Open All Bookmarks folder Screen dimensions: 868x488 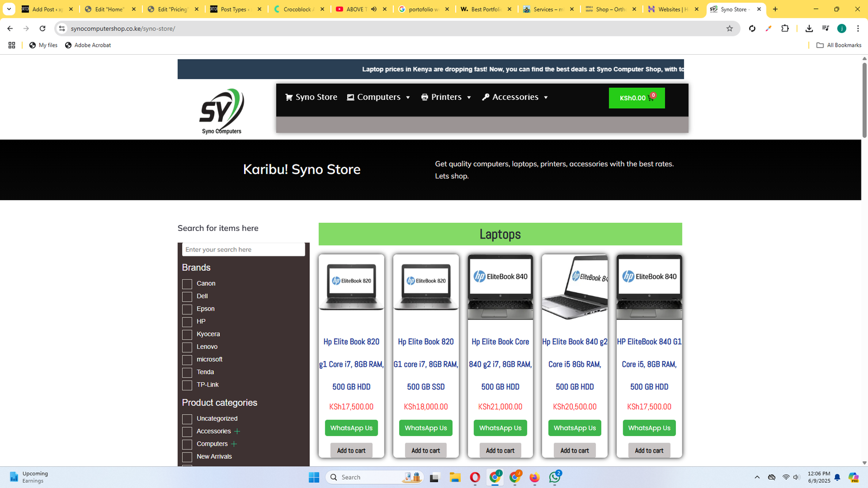pos(839,45)
